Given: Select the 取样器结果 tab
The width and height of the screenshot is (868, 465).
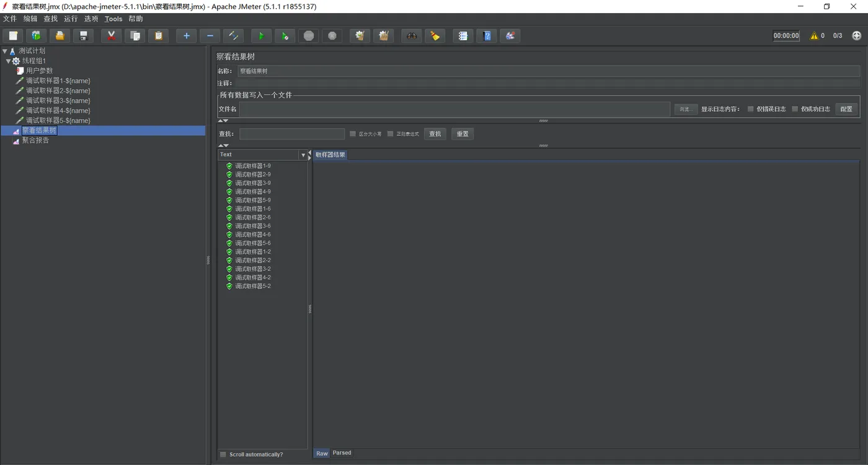Looking at the screenshot, I should (330, 155).
